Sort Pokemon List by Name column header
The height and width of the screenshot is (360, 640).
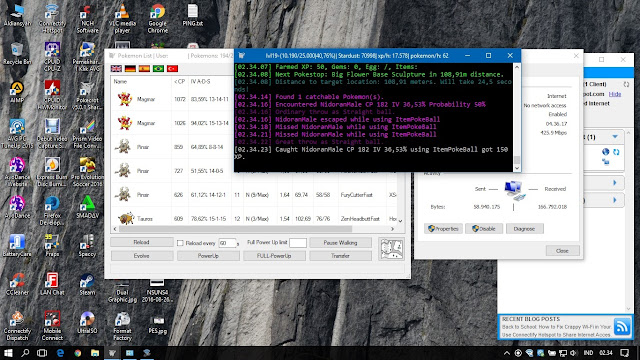tap(141, 82)
